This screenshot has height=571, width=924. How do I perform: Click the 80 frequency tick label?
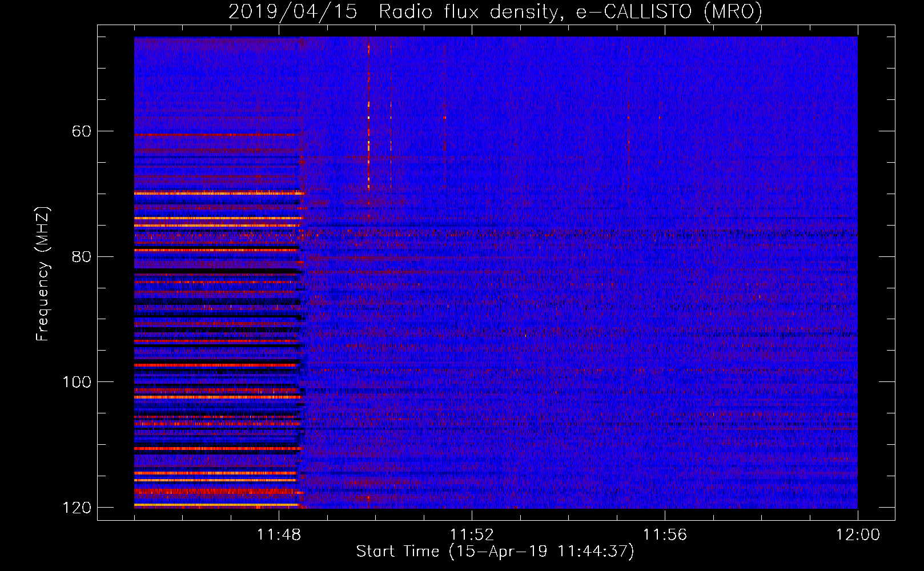tap(82, 256)
